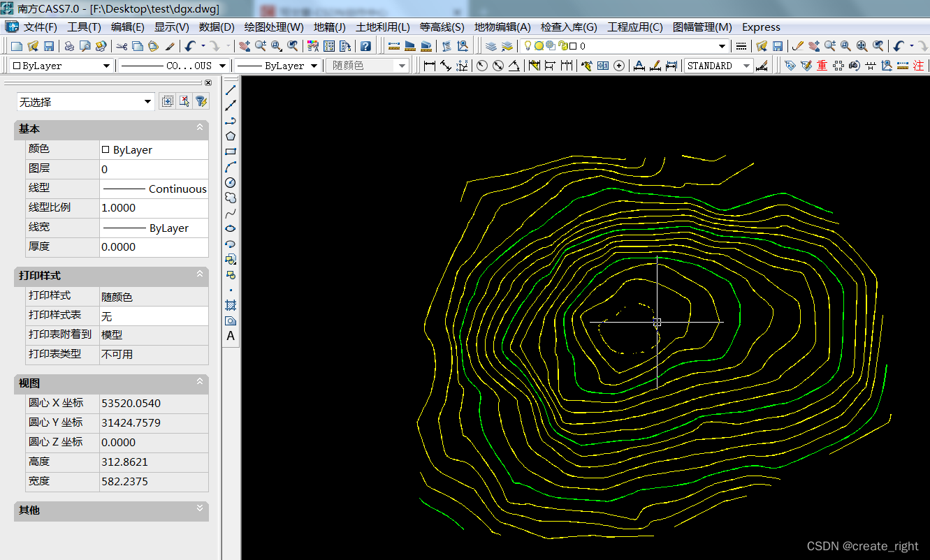Select the Rectangle draw tool
Screen dimensions: 930x560
pyautogui.click(x=231, y=151)
